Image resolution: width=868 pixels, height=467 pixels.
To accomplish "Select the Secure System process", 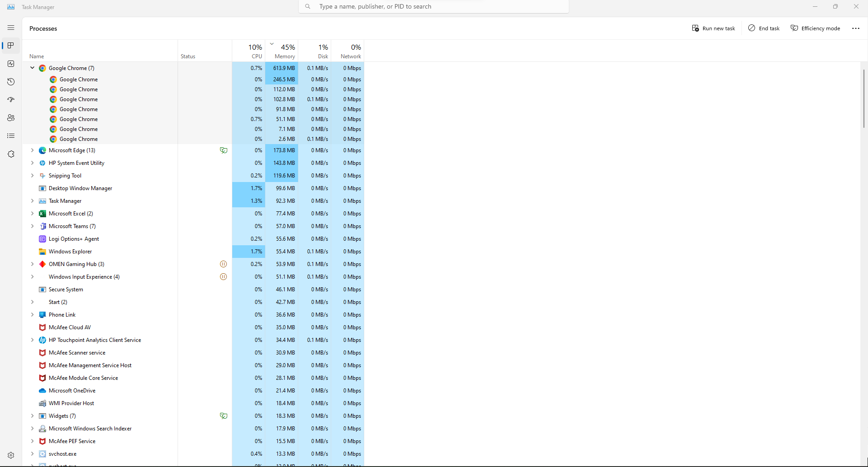I will tap(193, 290).
